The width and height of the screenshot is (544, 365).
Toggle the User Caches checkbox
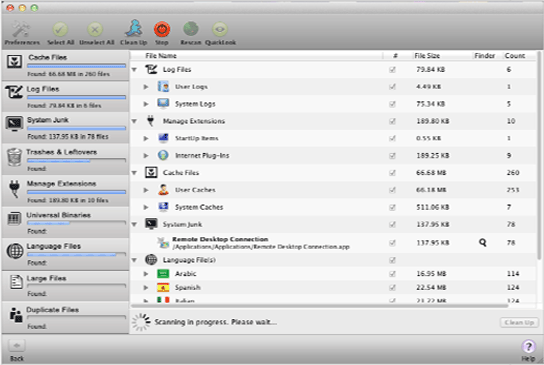392,190
